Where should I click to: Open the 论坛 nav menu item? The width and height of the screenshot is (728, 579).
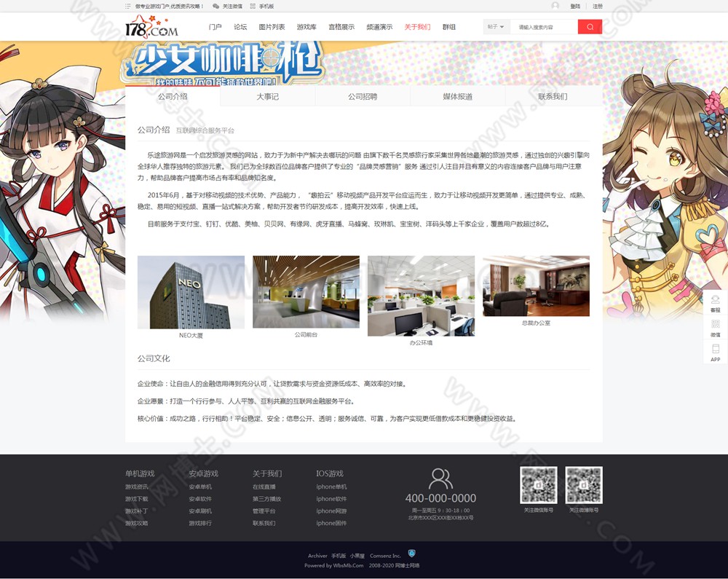(240, 27)
